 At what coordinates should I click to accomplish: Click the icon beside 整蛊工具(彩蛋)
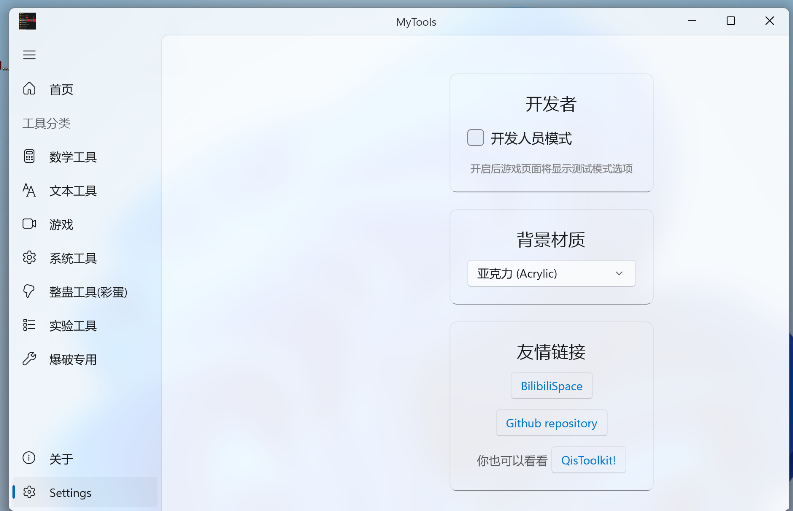(29, 291)
